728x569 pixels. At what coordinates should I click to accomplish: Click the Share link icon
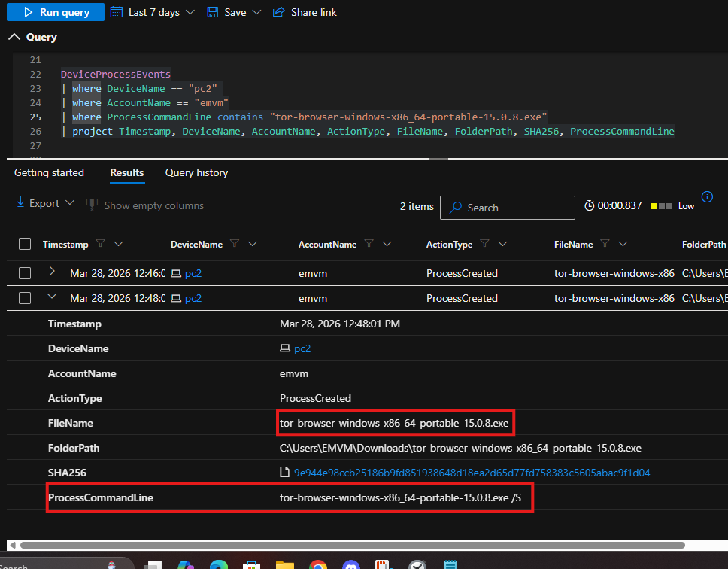(x=278, y=12)
